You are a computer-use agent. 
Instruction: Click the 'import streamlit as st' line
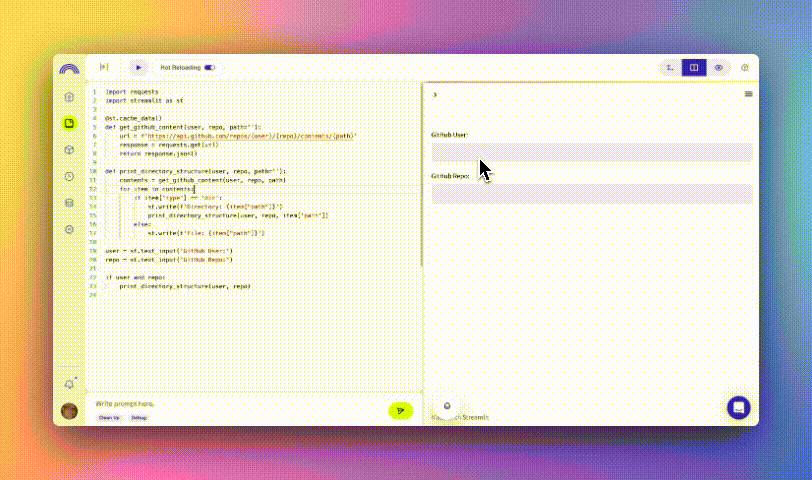point(144,100)
